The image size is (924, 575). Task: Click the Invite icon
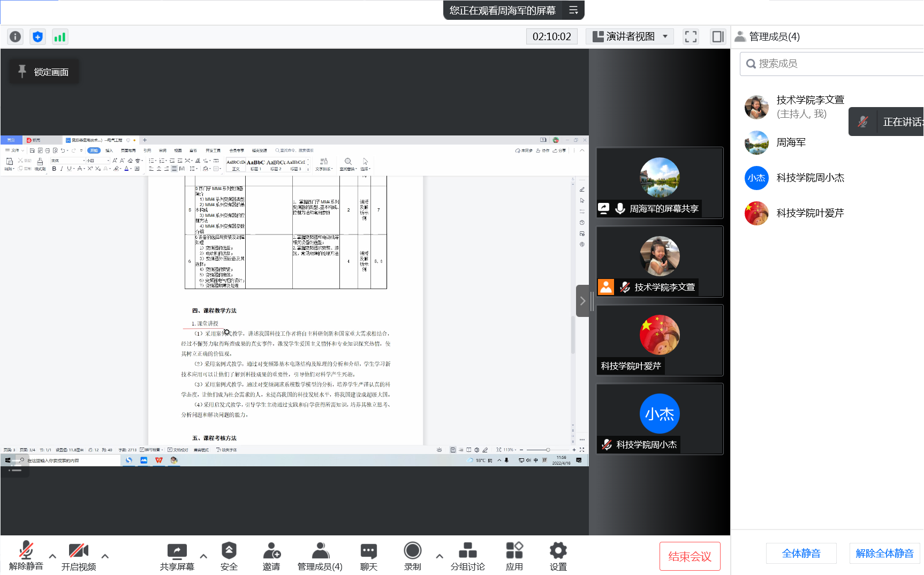pos(271,556)
